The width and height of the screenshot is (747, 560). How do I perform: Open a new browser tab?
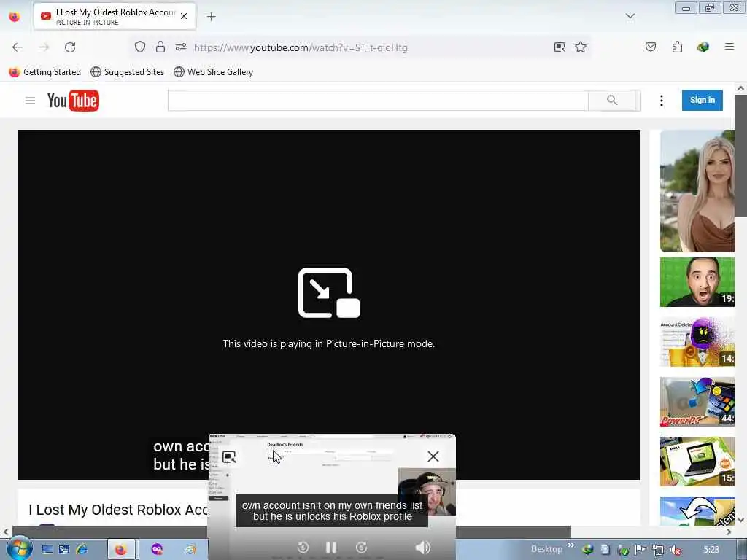coord(211,17)
